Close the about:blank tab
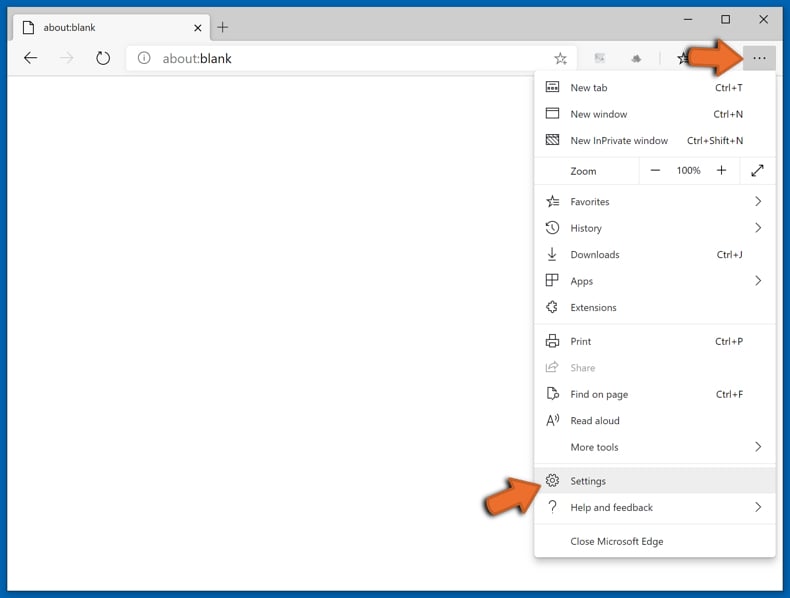 click(198, 27)
